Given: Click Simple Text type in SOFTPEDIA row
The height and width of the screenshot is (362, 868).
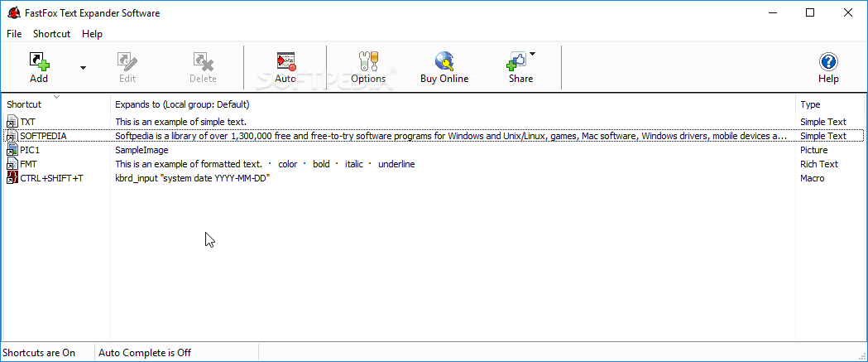Looking at the screenshot, I should (x=823, y=136).
